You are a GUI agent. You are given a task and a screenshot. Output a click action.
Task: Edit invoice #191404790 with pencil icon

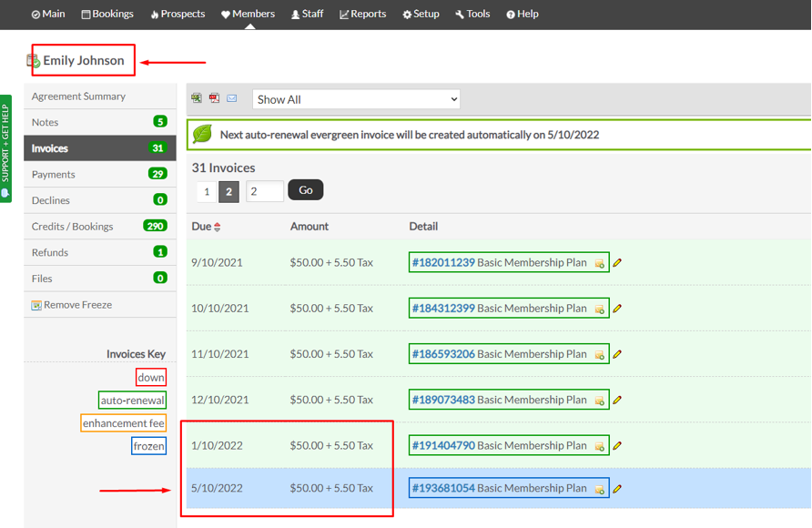click(x=617, y=446)
